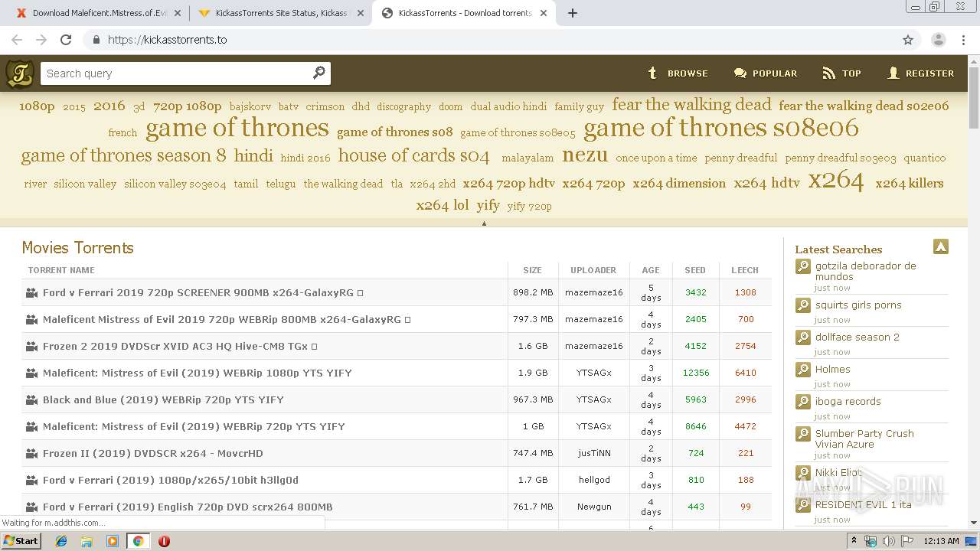Open Ford v Ferrari English 720p DVD torrent
Viewport: 980px width, 551px height.
tap(188, 507)
